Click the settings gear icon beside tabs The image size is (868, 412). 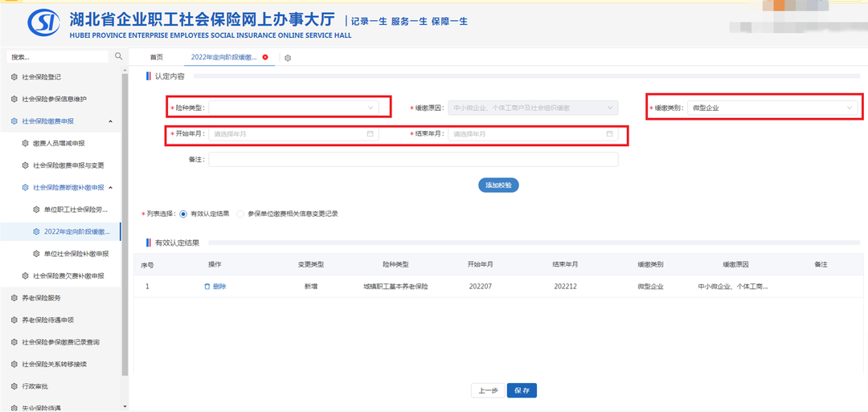pos(288,58)
